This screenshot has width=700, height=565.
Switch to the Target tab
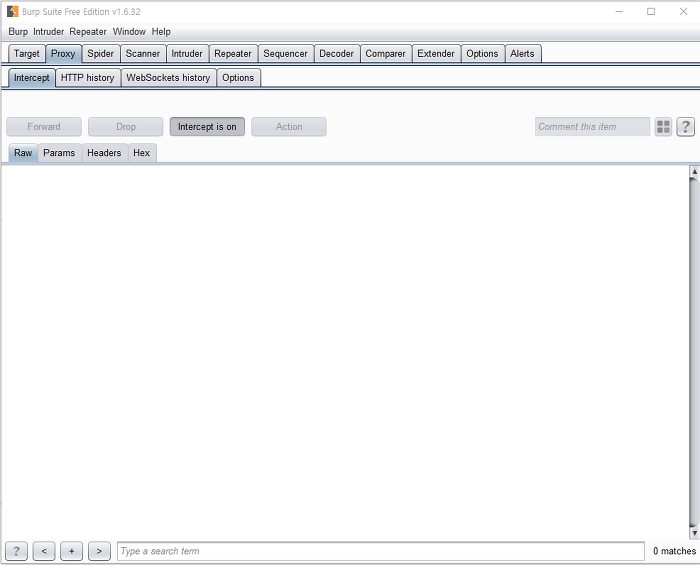[x=27, y=54]
